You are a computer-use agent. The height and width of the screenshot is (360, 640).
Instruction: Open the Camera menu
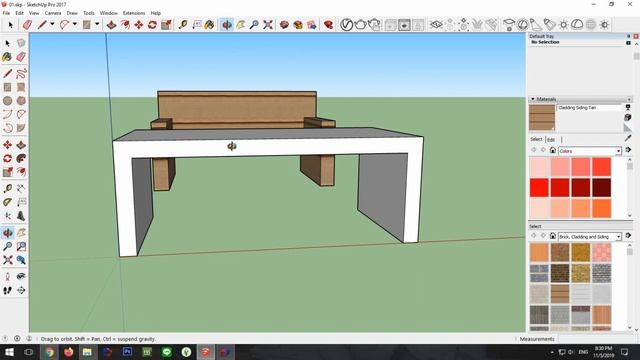point(53,13)
